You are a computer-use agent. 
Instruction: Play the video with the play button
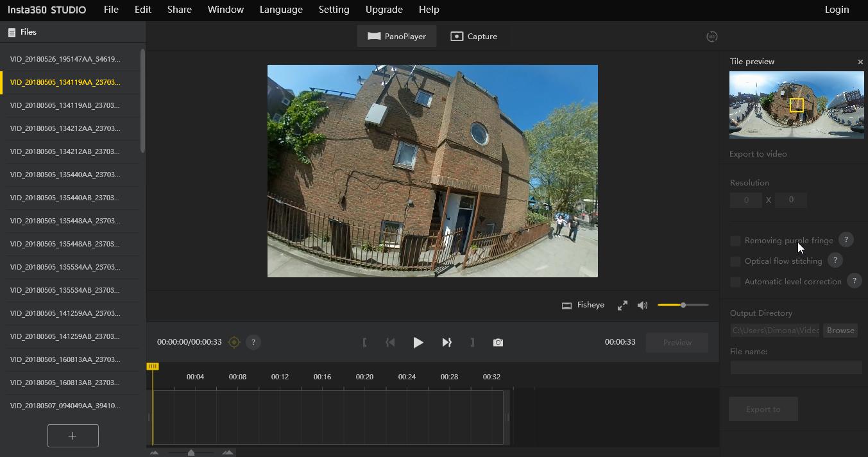click(x=418, y=343)
